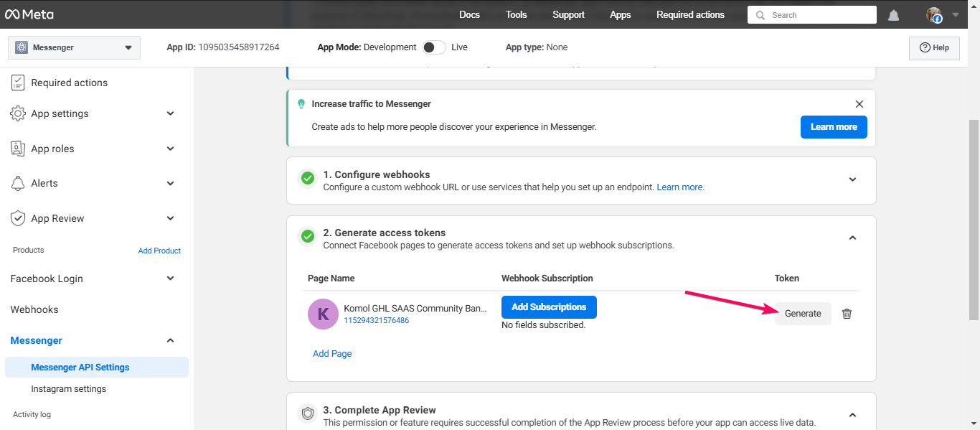980x430 pixels.
Task: Click the 'App type: None' text
Action: click(537, 47)
